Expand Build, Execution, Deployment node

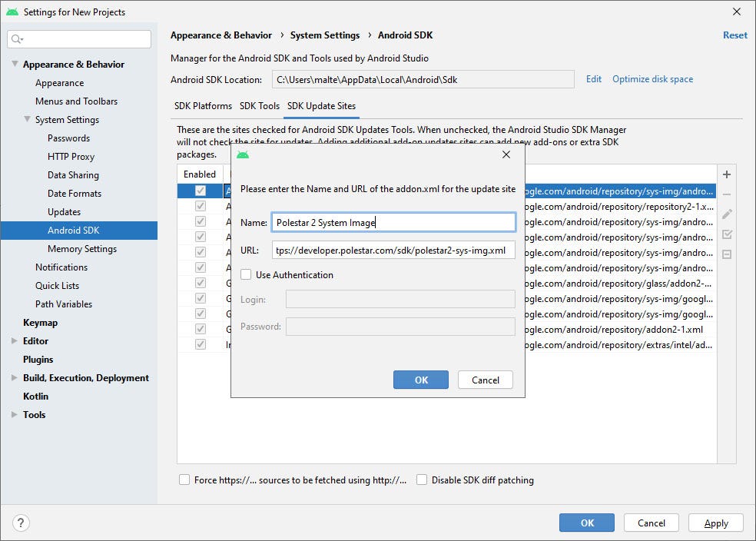click(15, 377)
